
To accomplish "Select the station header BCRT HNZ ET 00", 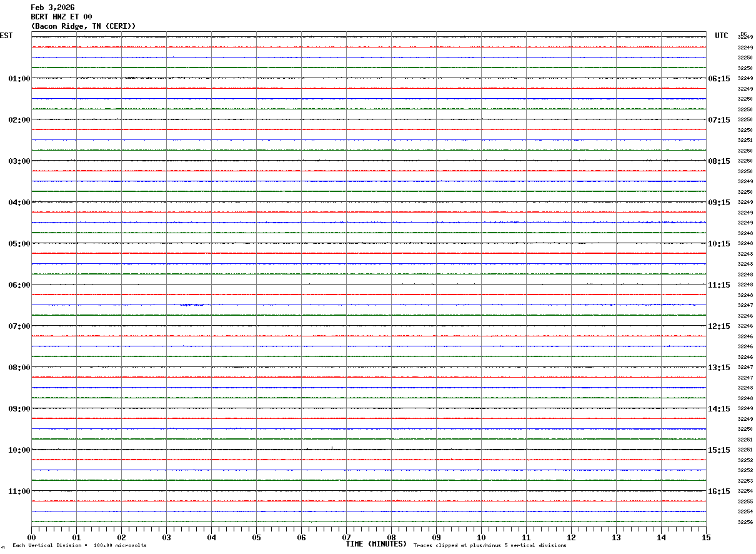I will [x=61, y=17].
